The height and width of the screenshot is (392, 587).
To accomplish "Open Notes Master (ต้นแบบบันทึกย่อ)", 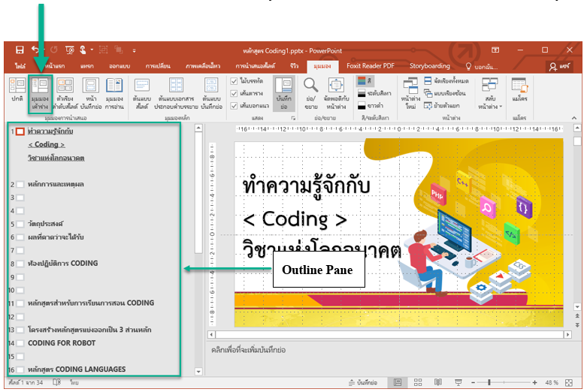I will (211, 94).
